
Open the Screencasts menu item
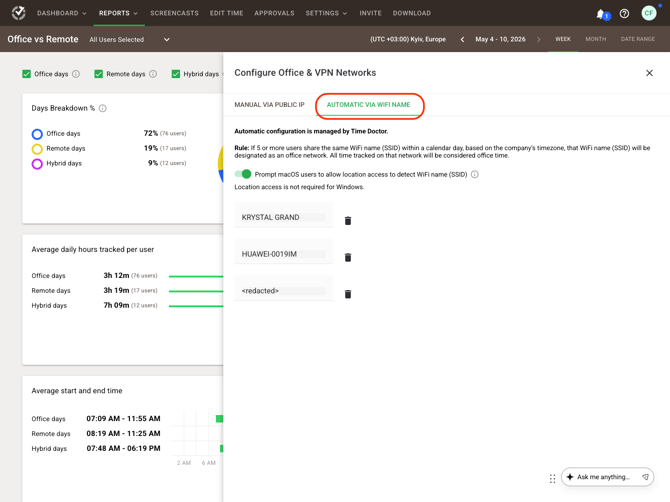(174, 13)
